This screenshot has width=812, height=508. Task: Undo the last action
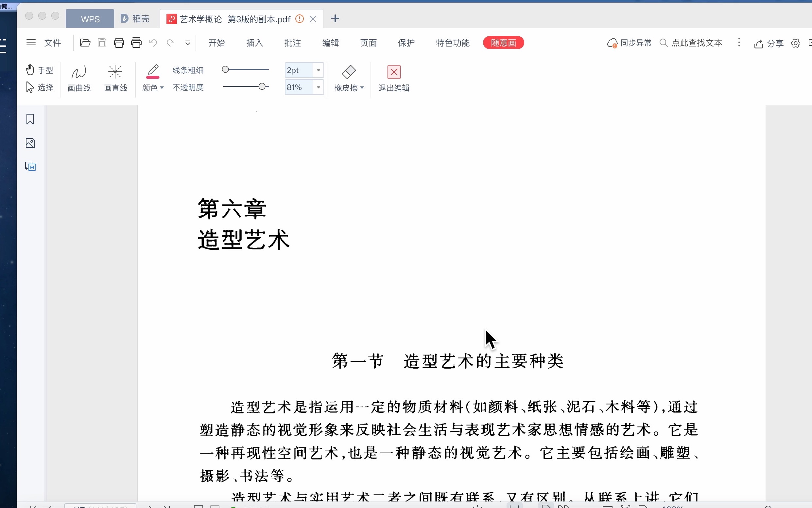point(153,43)
